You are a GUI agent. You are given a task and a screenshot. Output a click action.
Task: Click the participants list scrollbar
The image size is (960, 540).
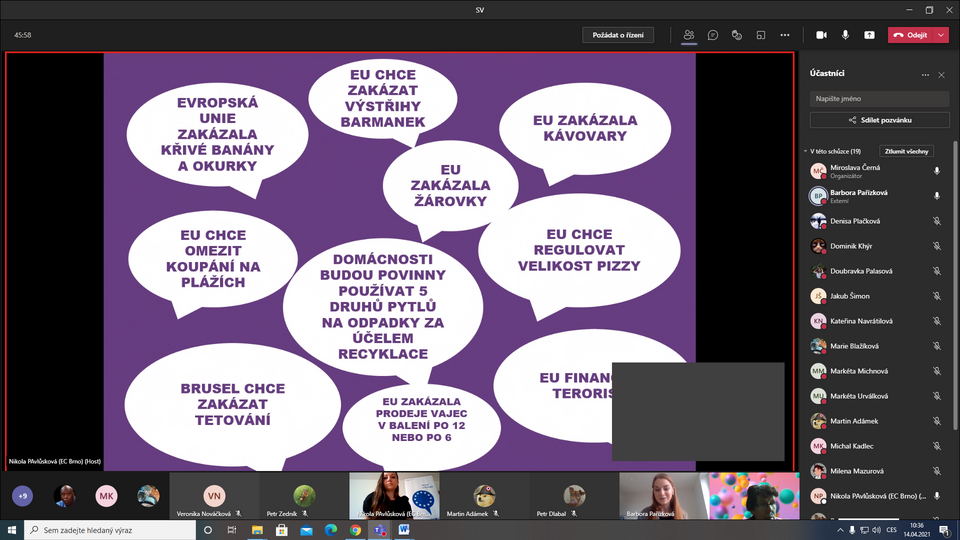tap(955, 285)
